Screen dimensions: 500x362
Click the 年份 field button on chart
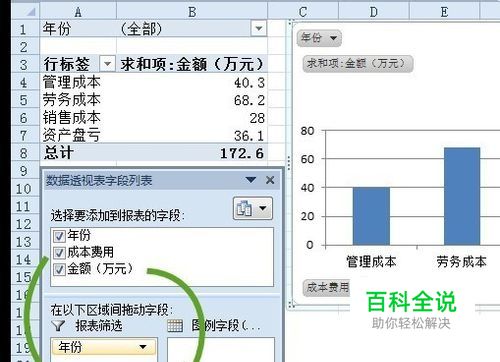pyautogui.click(x=319, y=38)
